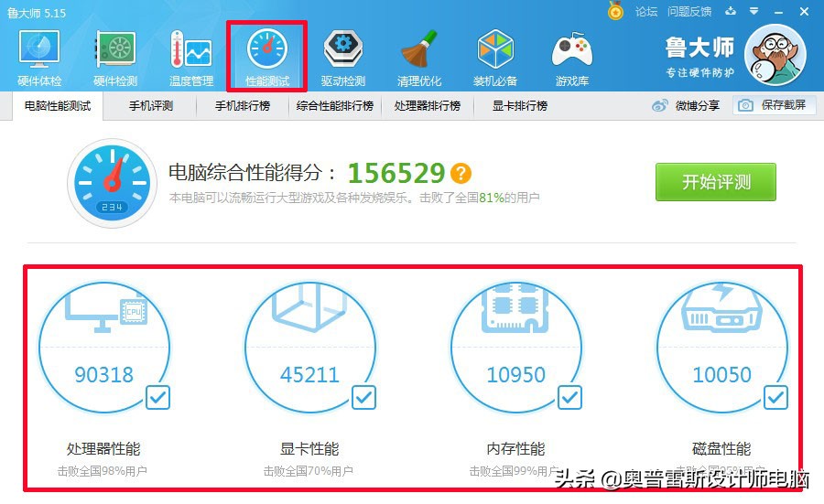
Task: Click the download/update icon in title bar
Action: [731, 11]
